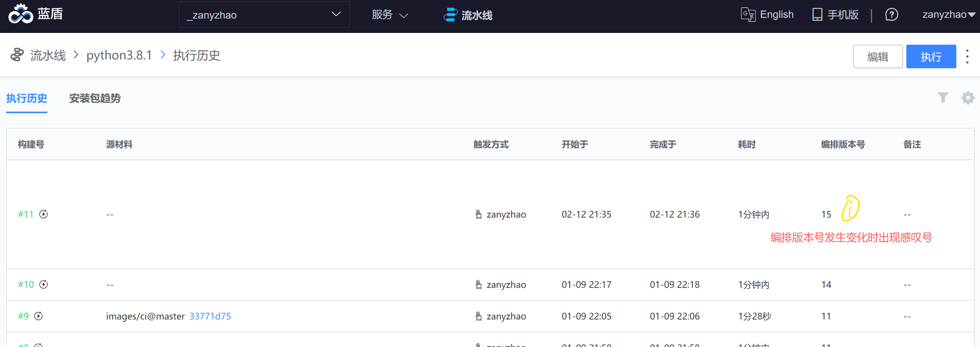Open the zanyzhao user menu

948,15
